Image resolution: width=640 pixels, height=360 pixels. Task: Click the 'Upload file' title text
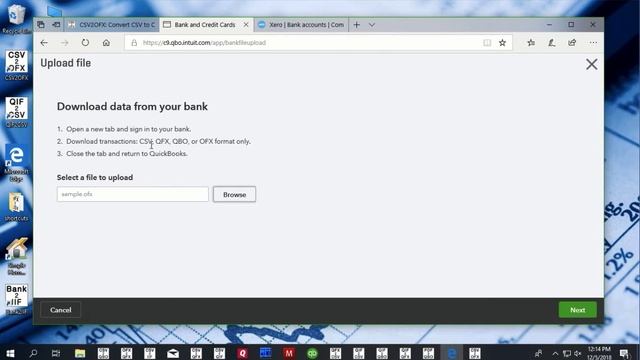click(x=65, y=63)
